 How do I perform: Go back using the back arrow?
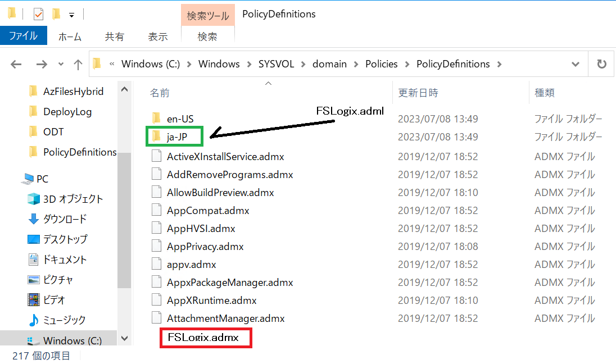click(16, 64)
